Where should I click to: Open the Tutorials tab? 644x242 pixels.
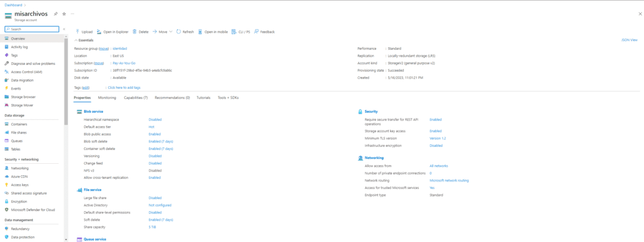click(x=204, y=98)
